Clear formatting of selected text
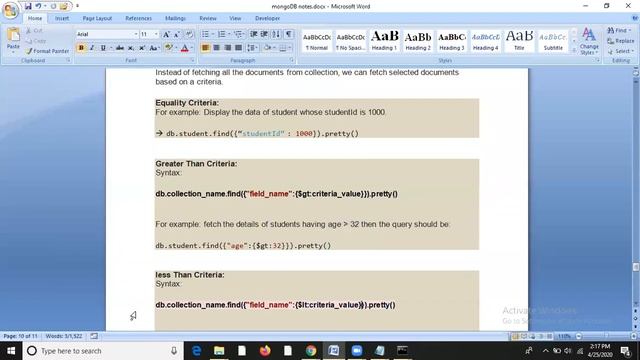This screenshot has width=640, height=360. pos(189,34)
